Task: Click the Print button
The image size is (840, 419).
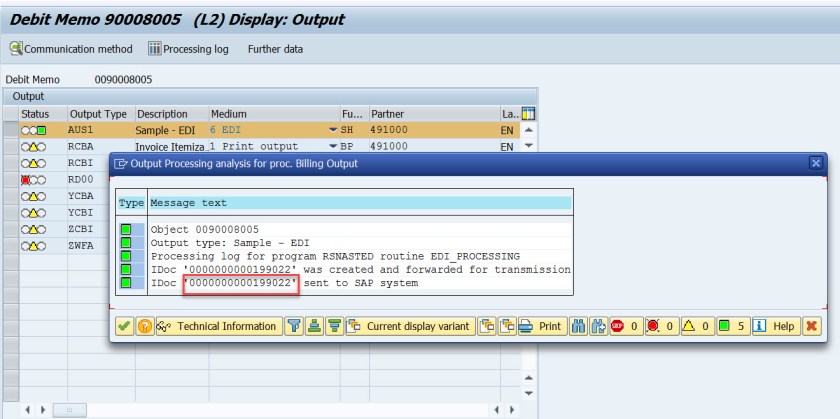Action: click(x=542, y=326)
